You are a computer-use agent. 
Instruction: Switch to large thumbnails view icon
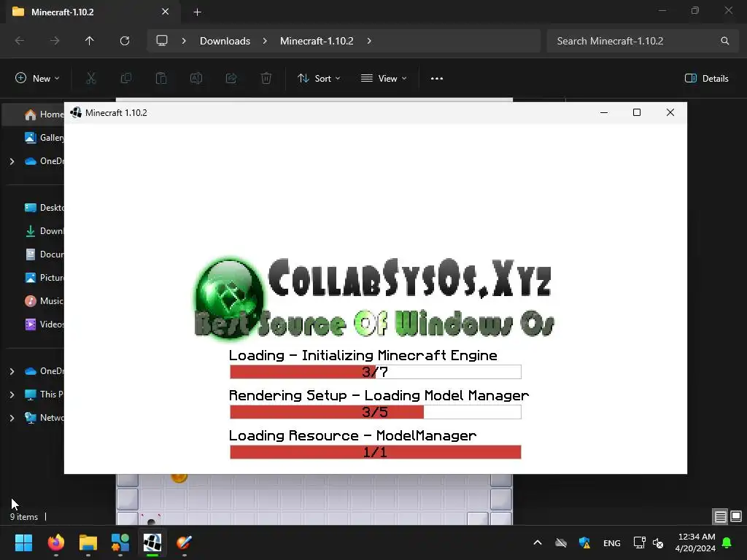point(736,516)
